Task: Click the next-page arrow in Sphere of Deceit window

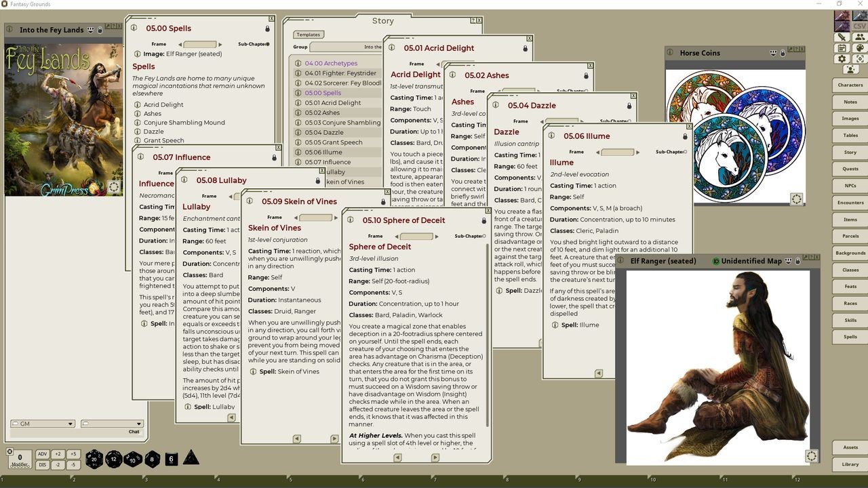Action: (435, 457)
